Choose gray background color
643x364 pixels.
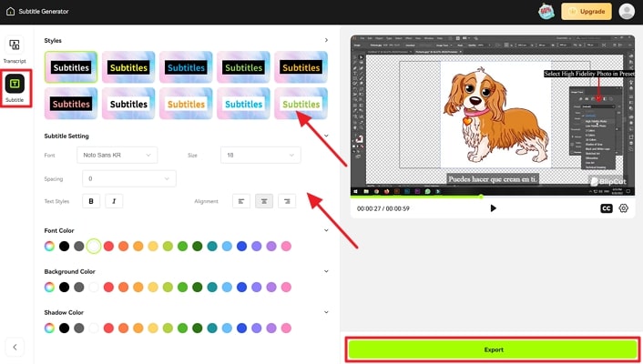(78, 287)
